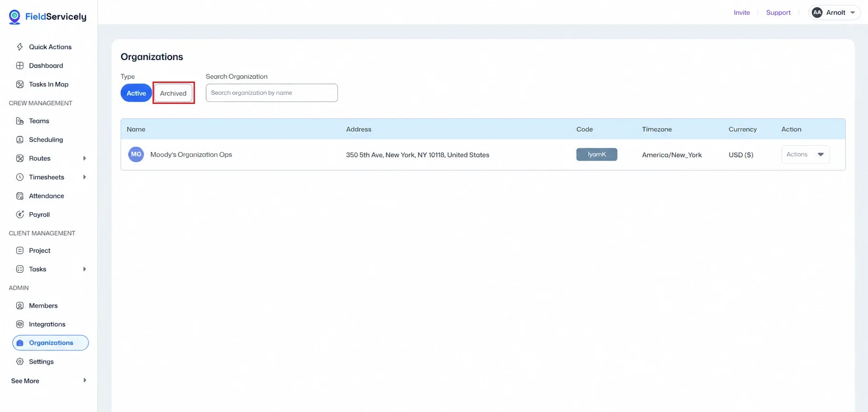
Task: Click the MO organization avatar
Action: (136, 154)
